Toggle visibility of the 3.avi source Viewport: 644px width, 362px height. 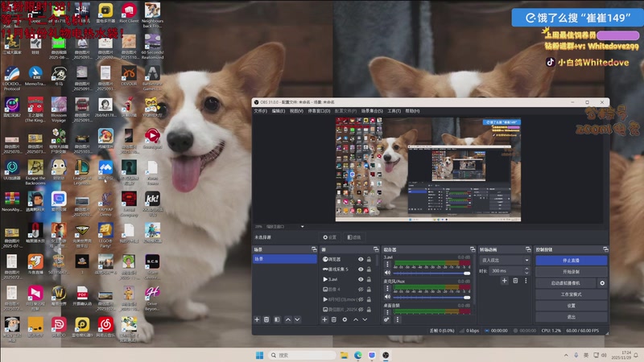pyautogui.click(x=361, y=279)
